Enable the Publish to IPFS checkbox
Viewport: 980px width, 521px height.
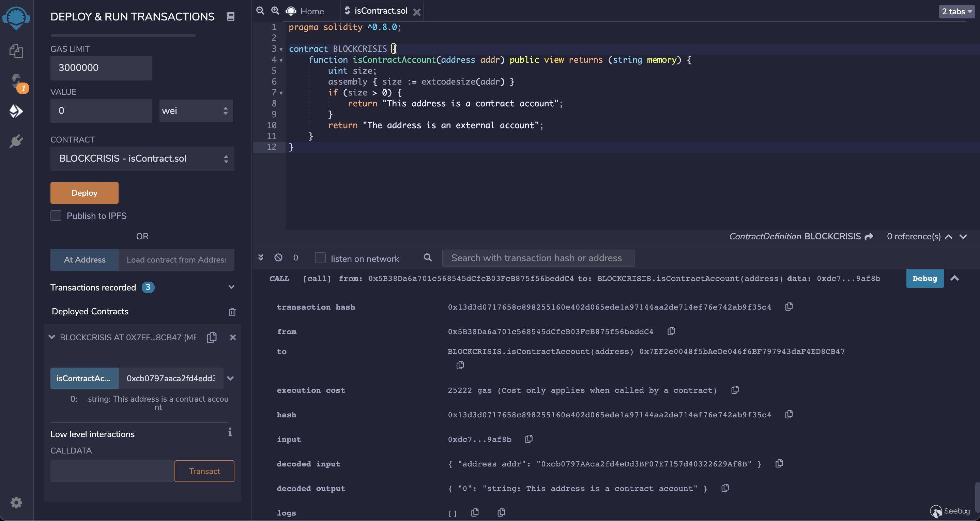[x=56, y=216]
